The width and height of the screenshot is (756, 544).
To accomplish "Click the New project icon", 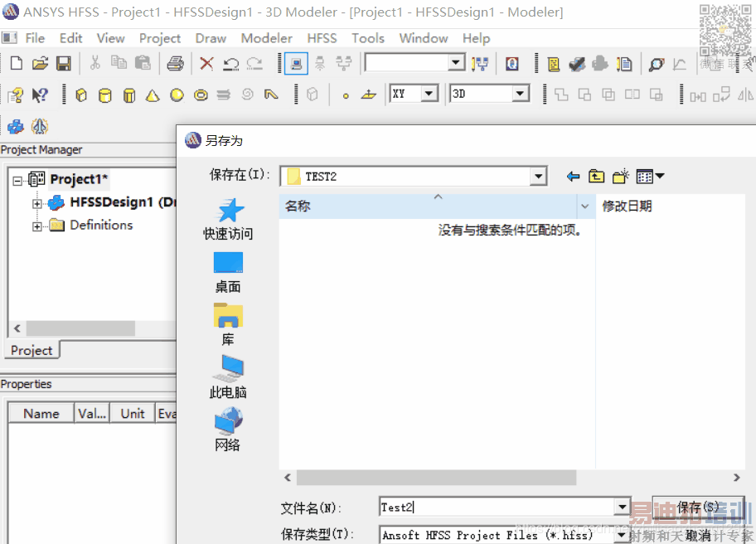I will coord(17,63).
